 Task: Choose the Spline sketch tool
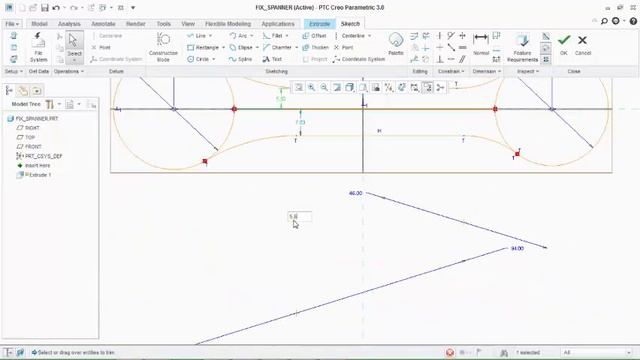pyautogui.click(x=240, y=59)
